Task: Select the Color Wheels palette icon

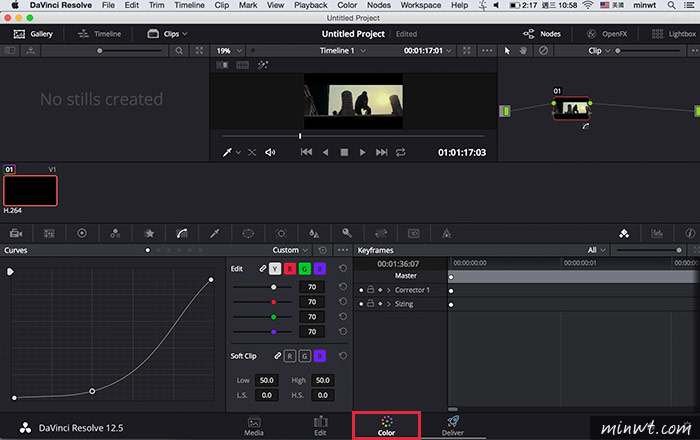Action: pyautogui.click(x=82, y=233)
